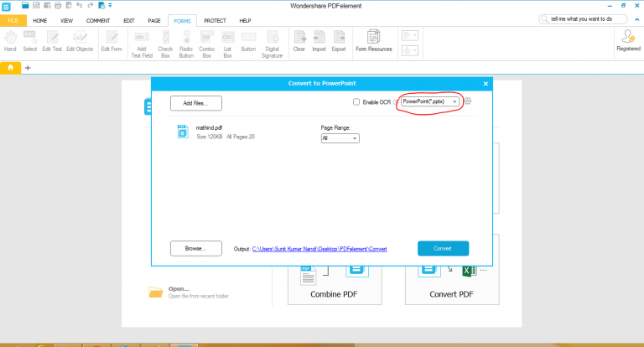Click Convert PDF tile behind dialog
Screen dimensions: 644x347
[x=452, y=285]
